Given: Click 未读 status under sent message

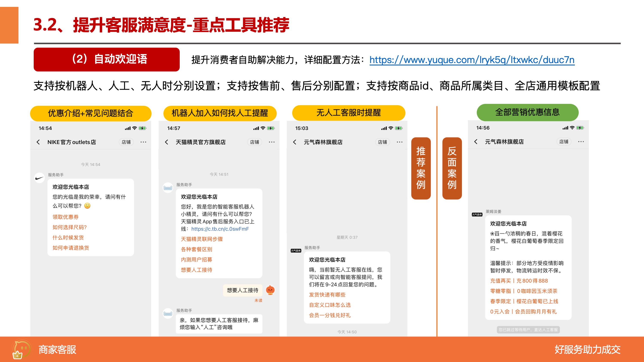Looking at the screenshot, I should (x=258, y=301).
